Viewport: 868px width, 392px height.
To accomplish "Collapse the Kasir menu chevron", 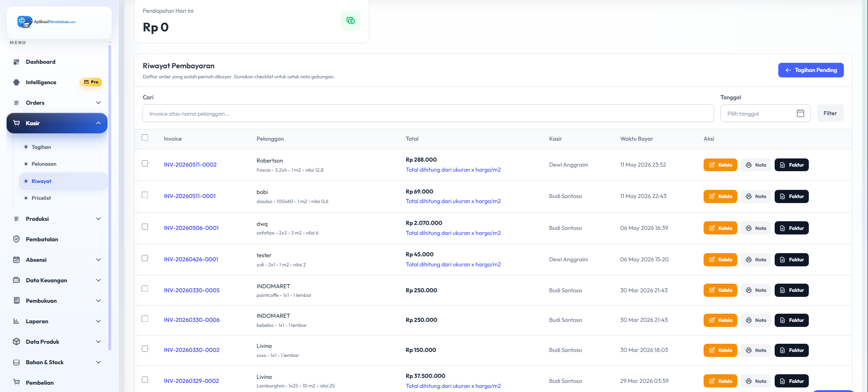I will 98,123.
